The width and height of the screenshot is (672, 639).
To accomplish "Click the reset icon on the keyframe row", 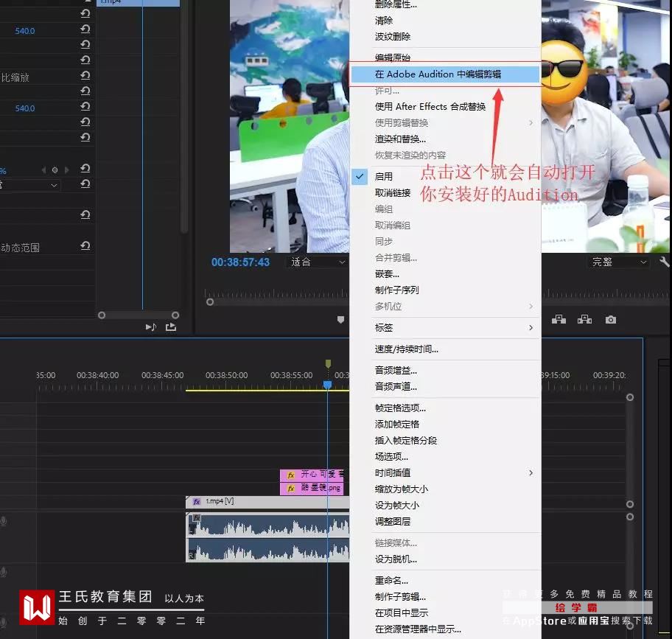I will pos(85,169).
